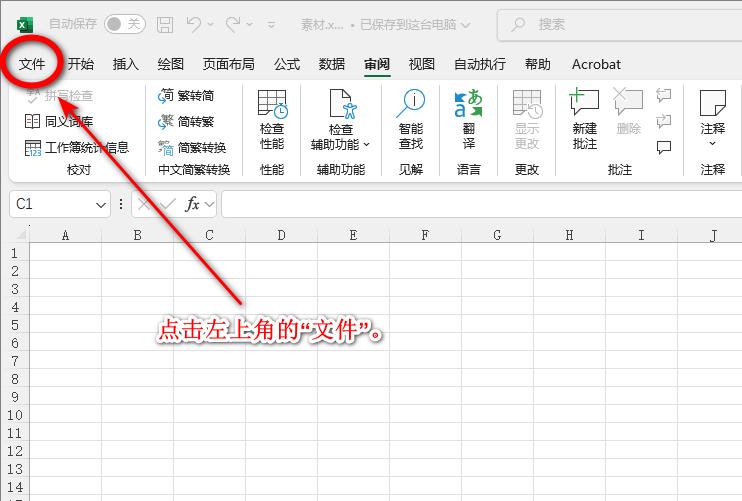Click 检查性能 check performance icon
Viewport: 742px width, 501px height.
tap(272, 104)
